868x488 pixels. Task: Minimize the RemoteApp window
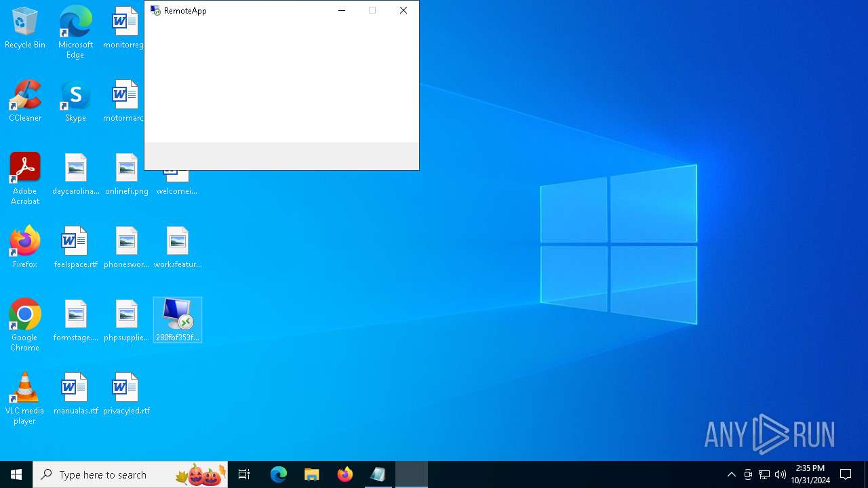tap(342, 10)
